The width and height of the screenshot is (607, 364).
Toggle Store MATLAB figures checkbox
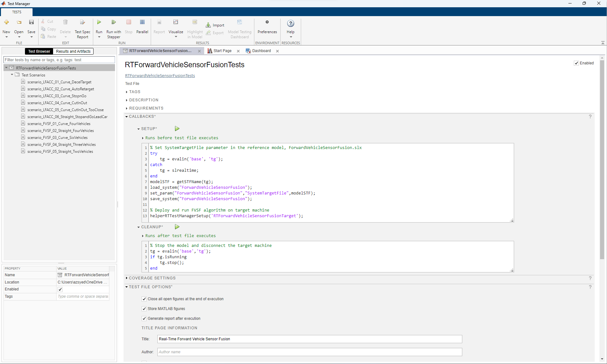(144, 309)
